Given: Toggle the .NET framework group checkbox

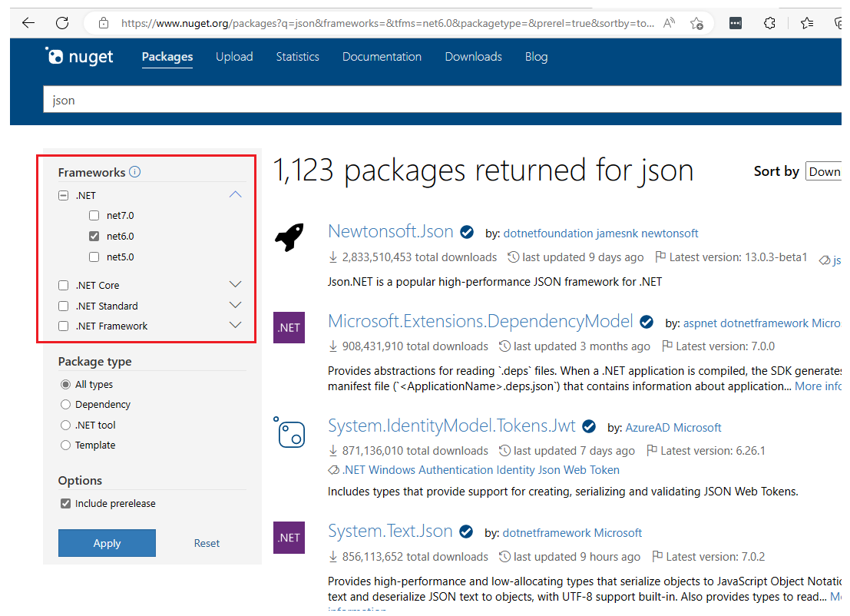Looking at the screenshot, I should point(64,195).
